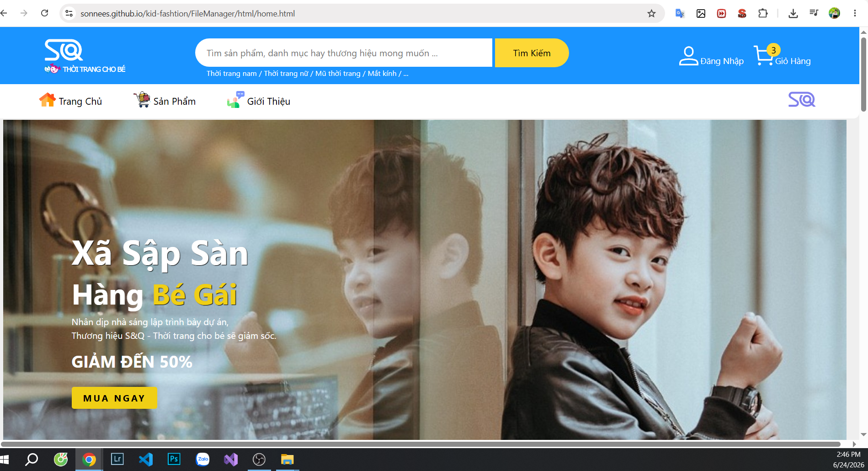Click the browser address bar URL
Screen dimensions: 868x471
[187, 13]
